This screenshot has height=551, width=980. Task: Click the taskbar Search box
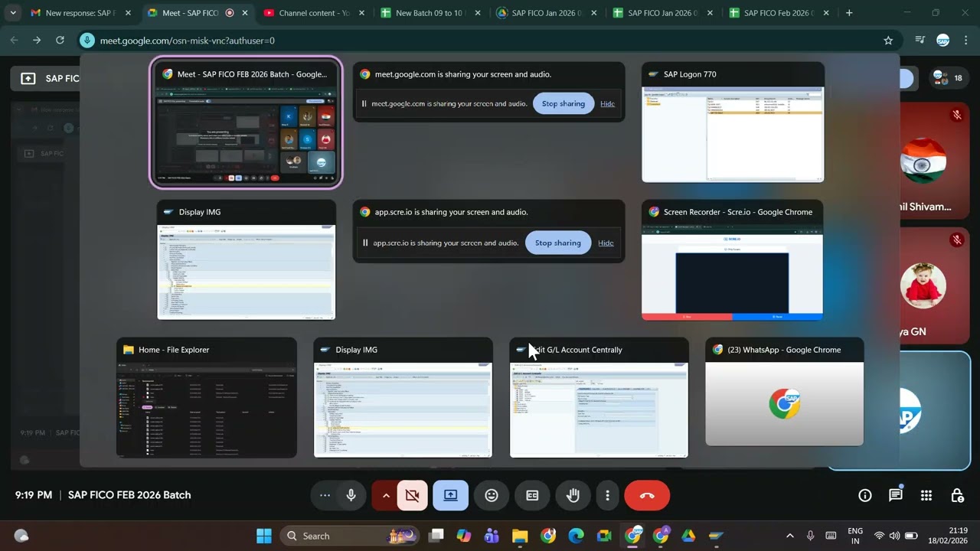pos(350,536)
